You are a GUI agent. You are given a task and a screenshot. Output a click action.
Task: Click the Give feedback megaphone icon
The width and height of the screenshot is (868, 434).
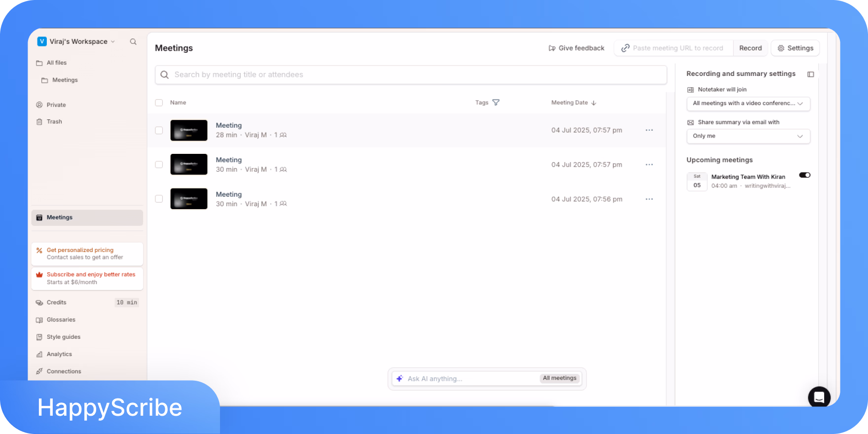pos(552,48)
